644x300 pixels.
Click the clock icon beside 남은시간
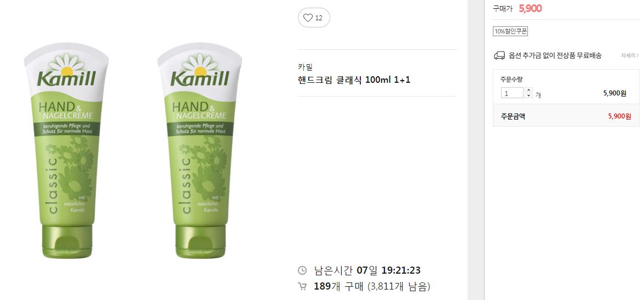302,270
